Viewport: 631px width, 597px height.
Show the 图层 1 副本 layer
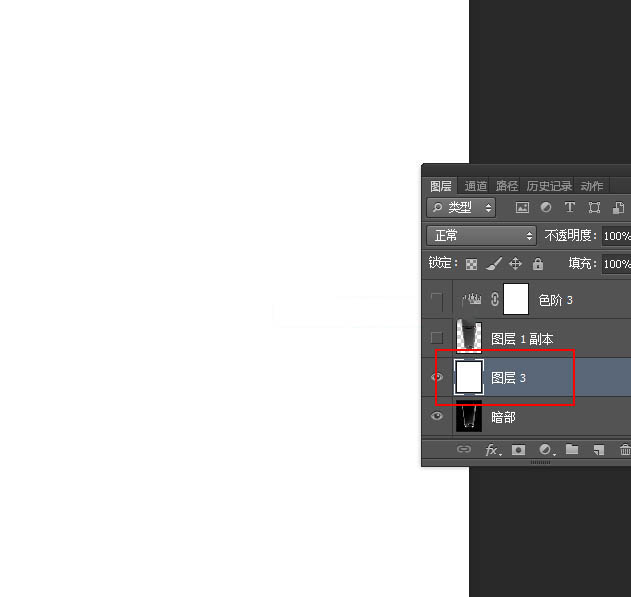437,338
